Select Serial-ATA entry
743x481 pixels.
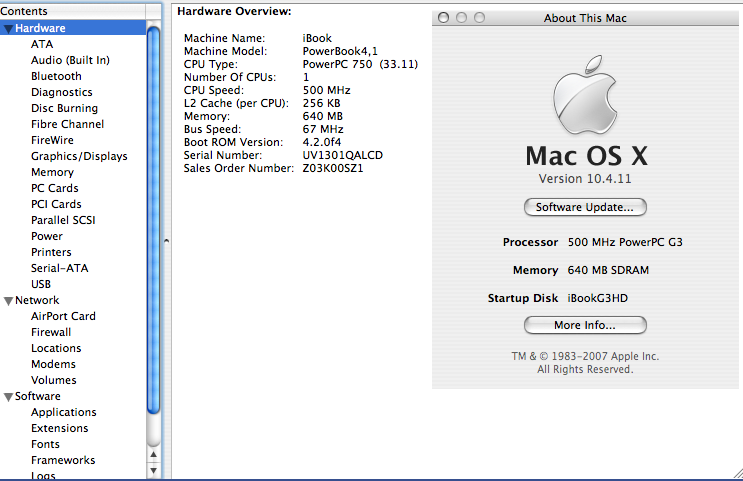pyautogui.click(x=59, y=268)
